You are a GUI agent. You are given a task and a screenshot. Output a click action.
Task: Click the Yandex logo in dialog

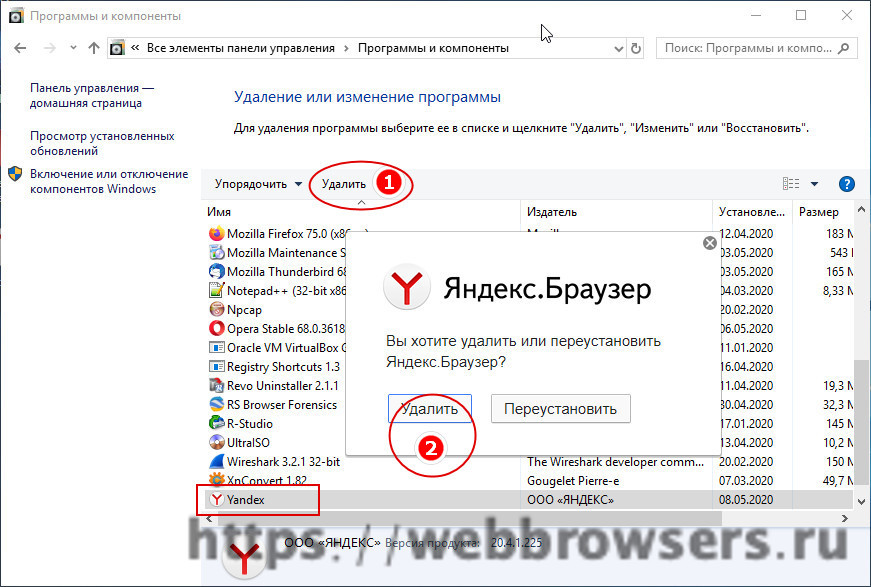coord(407,287)
